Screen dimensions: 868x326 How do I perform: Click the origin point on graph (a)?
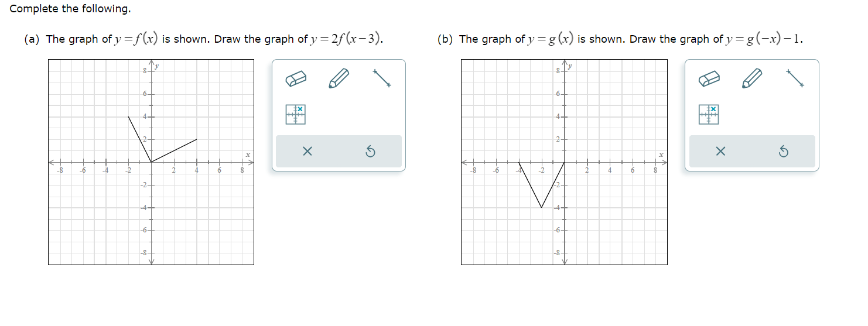(151, 162)
